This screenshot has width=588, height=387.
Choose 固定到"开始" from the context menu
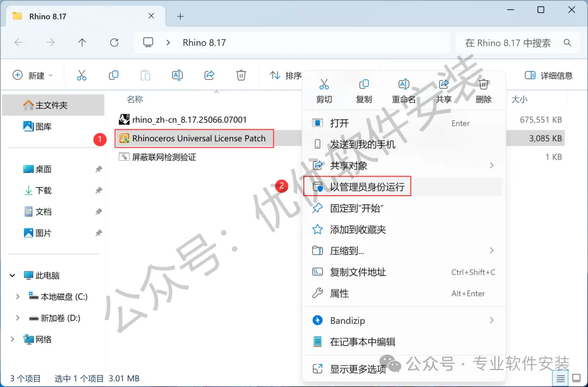[403, 208]
